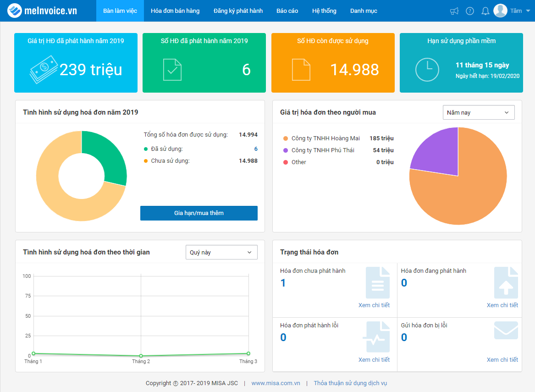This screenshot has height=392, width=535.
Task: Click the envelope icon for failed invoice sending
Action: [506, 330]
